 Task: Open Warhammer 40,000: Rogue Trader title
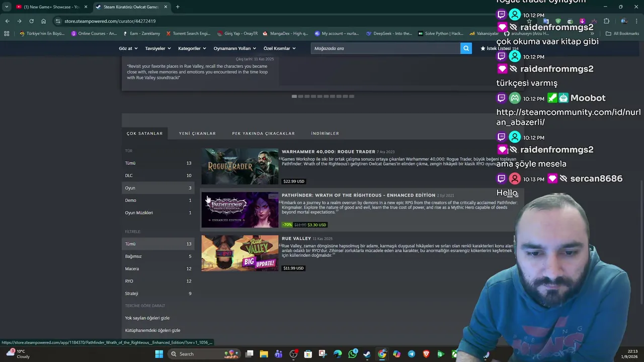[328, 151]
